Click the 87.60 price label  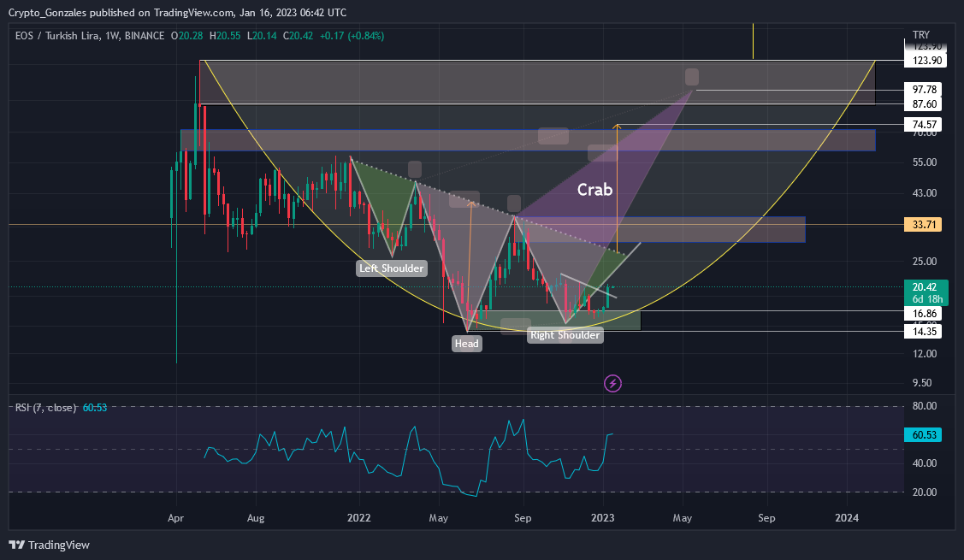(924, 104)
